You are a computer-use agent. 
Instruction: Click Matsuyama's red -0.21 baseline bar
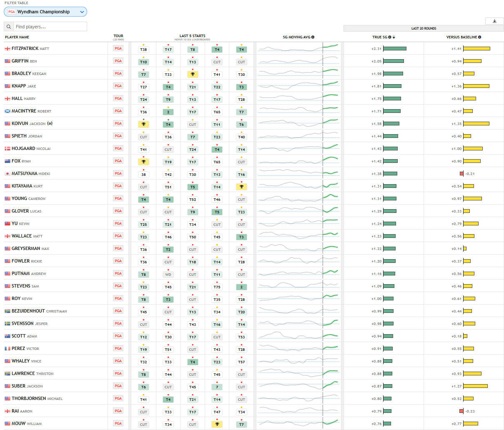pos(461,174)
